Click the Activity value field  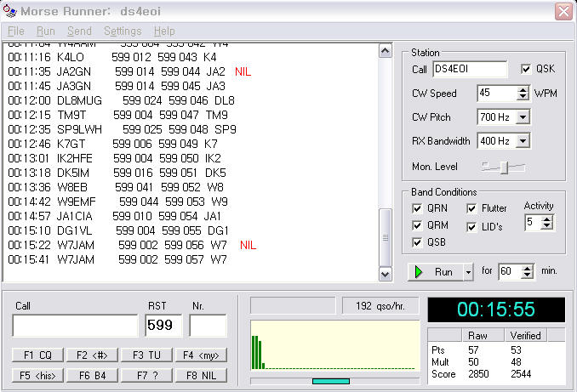click(533, 223)
